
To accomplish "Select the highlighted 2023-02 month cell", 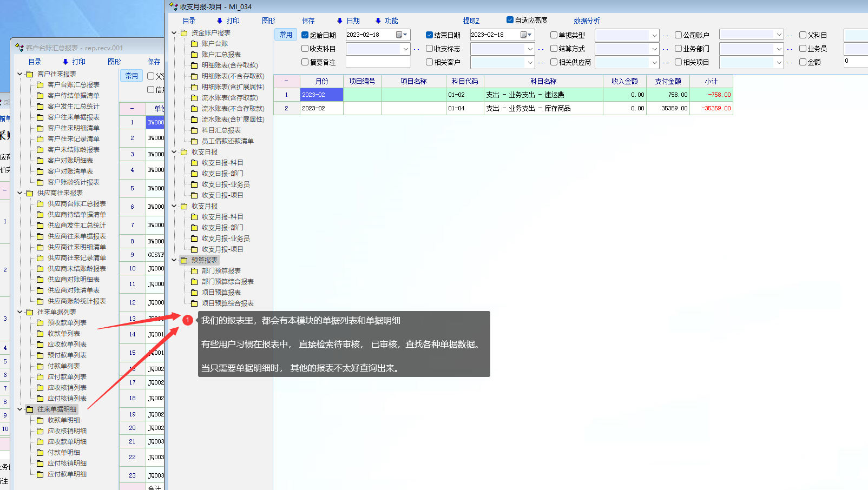I will (321, 95).
